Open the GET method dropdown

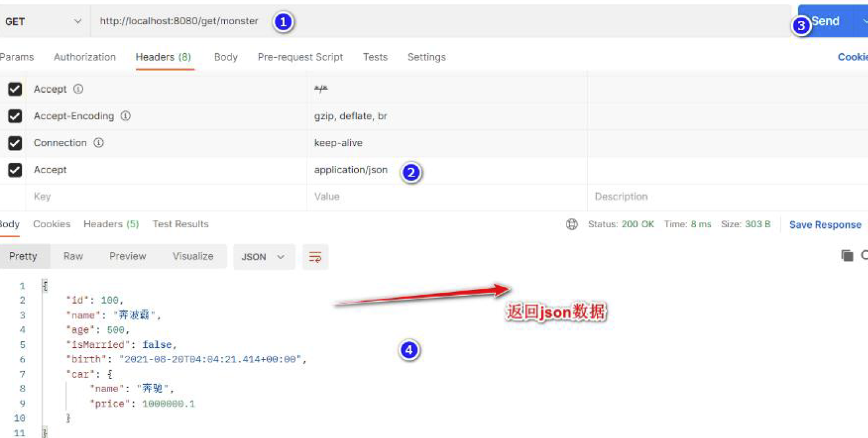pos(43,21)
